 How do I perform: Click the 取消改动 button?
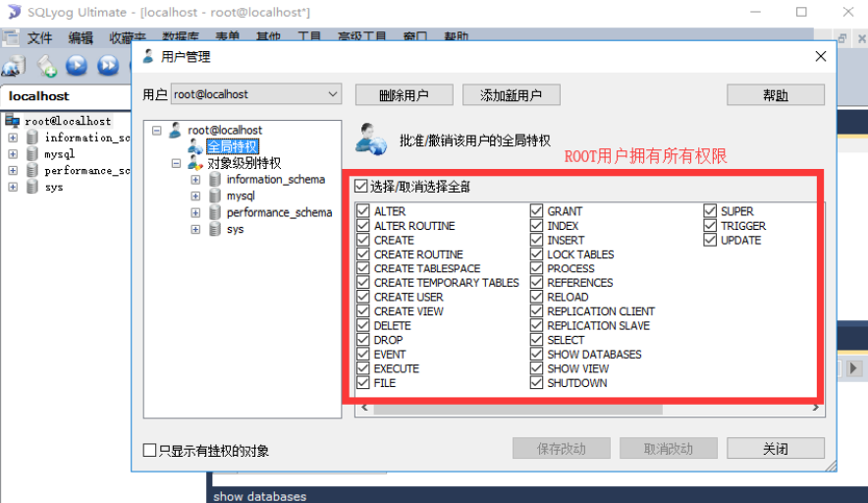click(668, 448)
